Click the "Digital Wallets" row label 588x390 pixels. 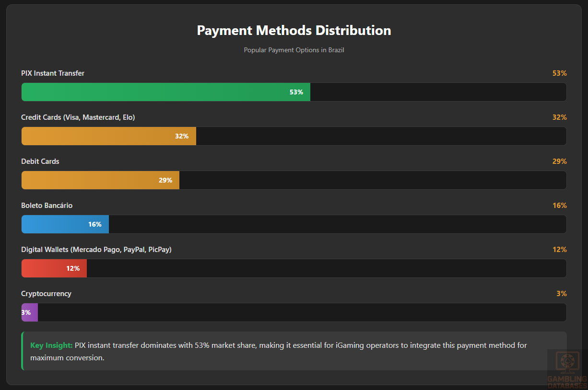[x=96, y=250]
